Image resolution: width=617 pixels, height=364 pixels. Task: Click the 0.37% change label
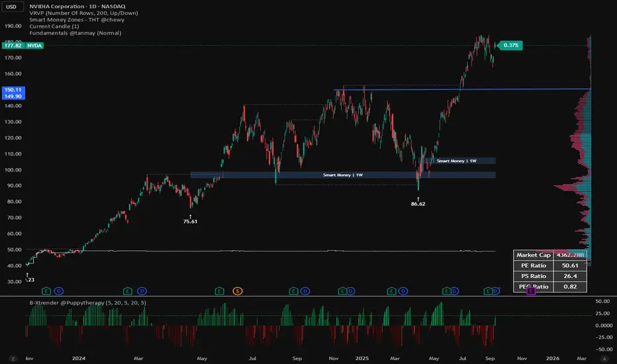click(x=510, y=45)
